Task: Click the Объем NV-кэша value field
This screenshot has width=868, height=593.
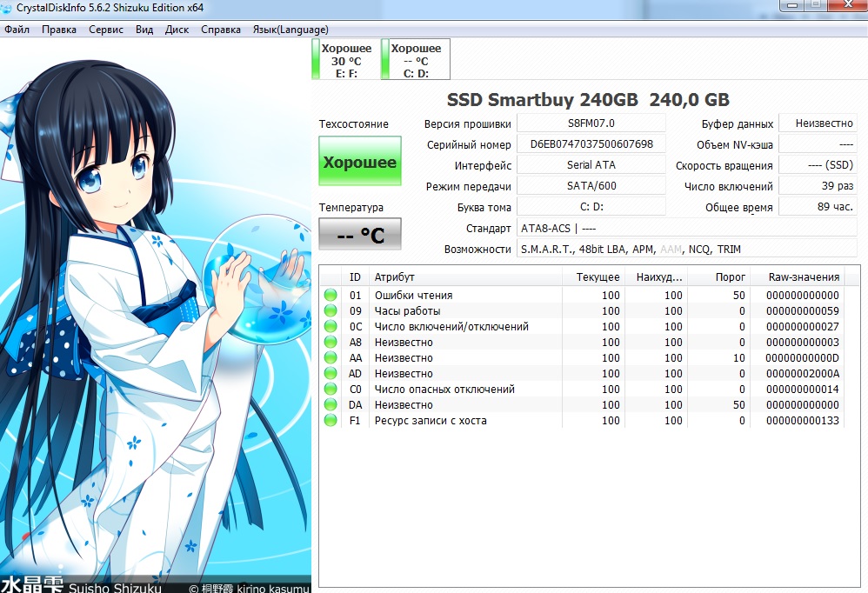Action: pyautogui.click(x=818, y=144)
